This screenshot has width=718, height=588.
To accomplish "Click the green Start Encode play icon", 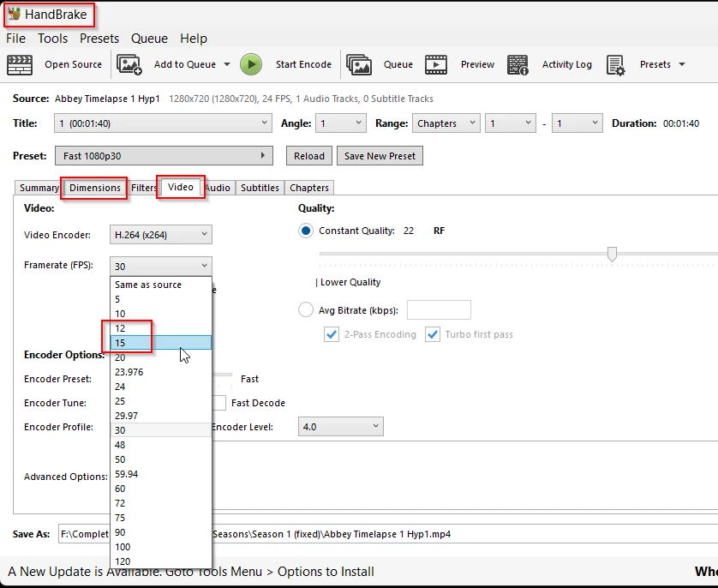I will (251, 64).
